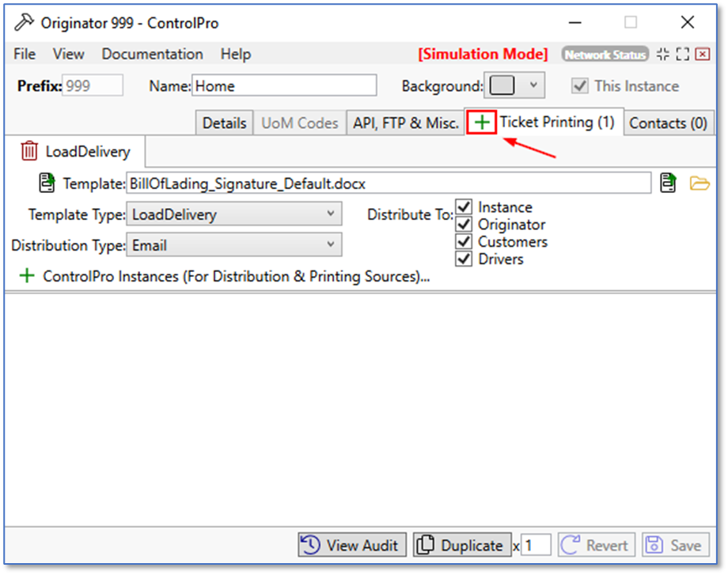This screenshot has height=575, width=728.
Task: Open the folder icon to browse templates
Action: [x=700, y=183]
